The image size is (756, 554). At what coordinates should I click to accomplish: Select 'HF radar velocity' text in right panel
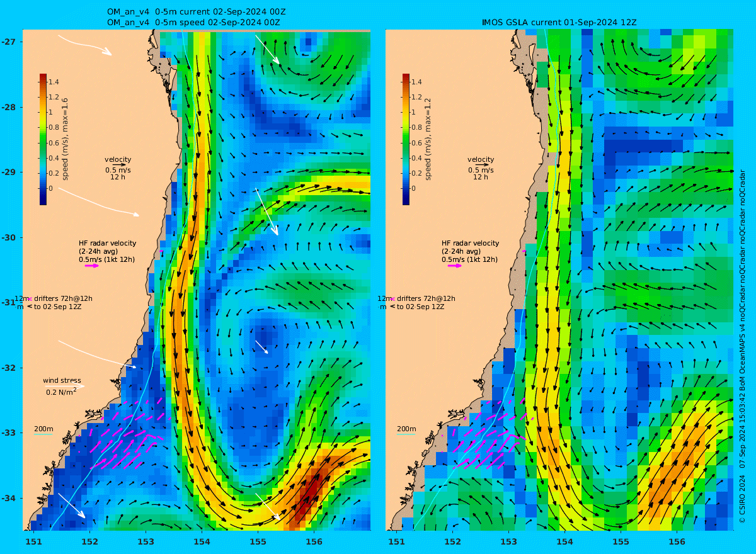[x=470, y=243]
